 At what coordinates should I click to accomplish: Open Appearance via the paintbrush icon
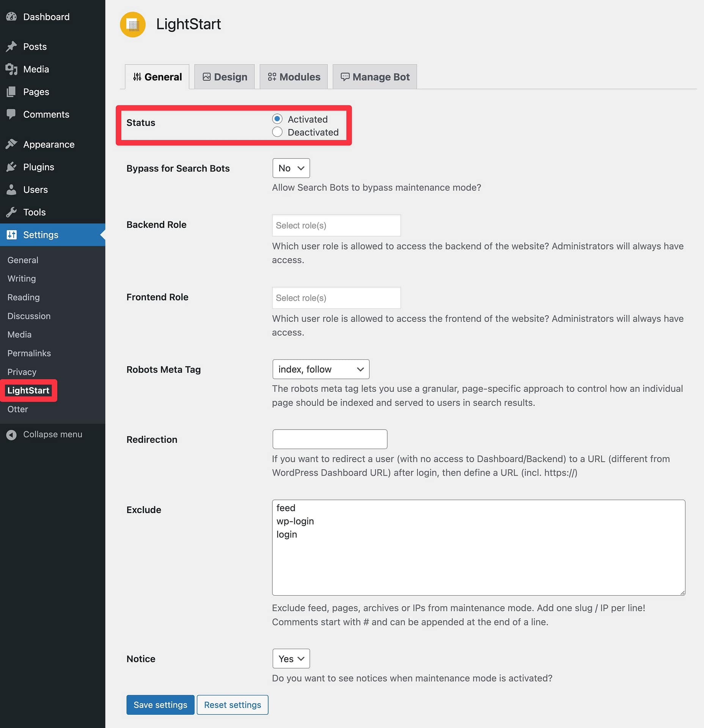coord(12,144)
